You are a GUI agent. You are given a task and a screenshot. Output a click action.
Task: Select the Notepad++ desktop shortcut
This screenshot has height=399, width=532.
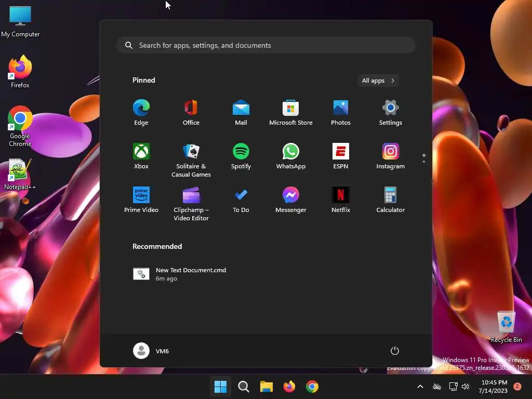[x=20, y=175]
